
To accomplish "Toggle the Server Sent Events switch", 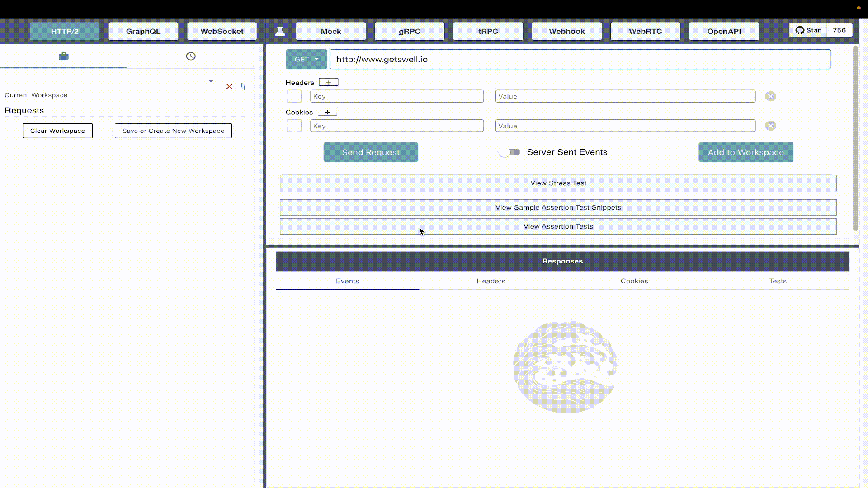I will click(509, 151).
